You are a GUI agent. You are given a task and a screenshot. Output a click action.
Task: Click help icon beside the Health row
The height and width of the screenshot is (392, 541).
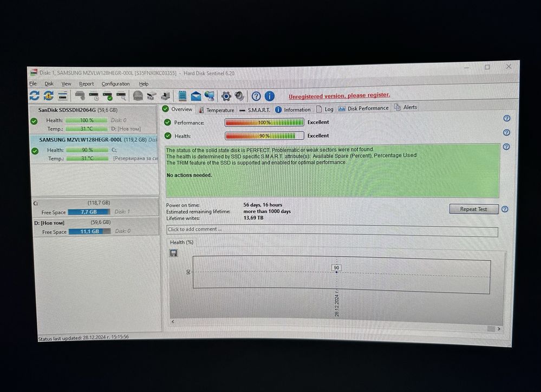(x=506, y=133)
